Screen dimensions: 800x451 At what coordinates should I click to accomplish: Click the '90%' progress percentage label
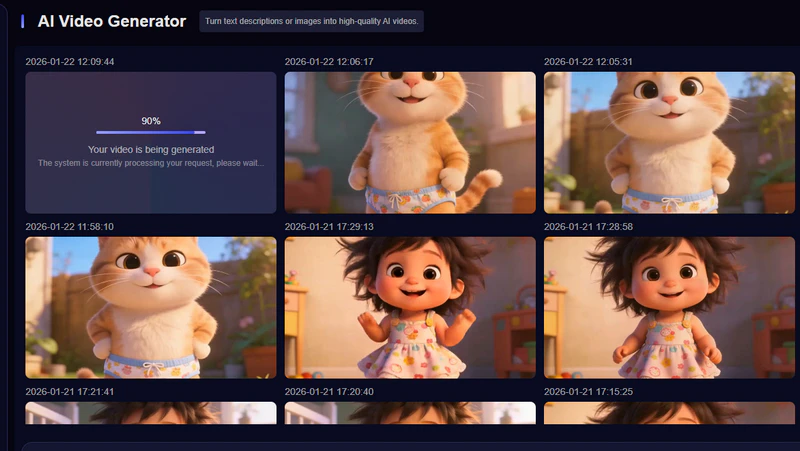click(151, 121)
